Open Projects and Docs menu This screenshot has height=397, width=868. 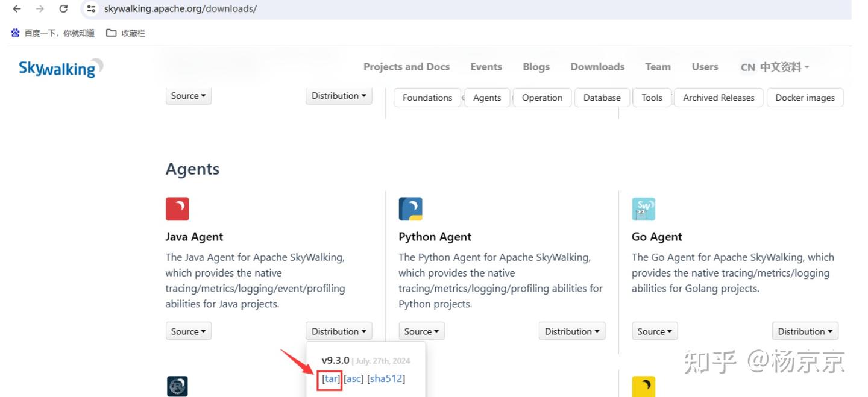(x=406, y=67)
